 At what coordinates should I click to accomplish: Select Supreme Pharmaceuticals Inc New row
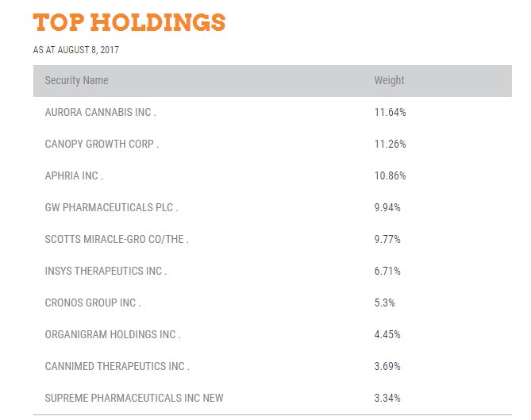click(x=133, y=398)
